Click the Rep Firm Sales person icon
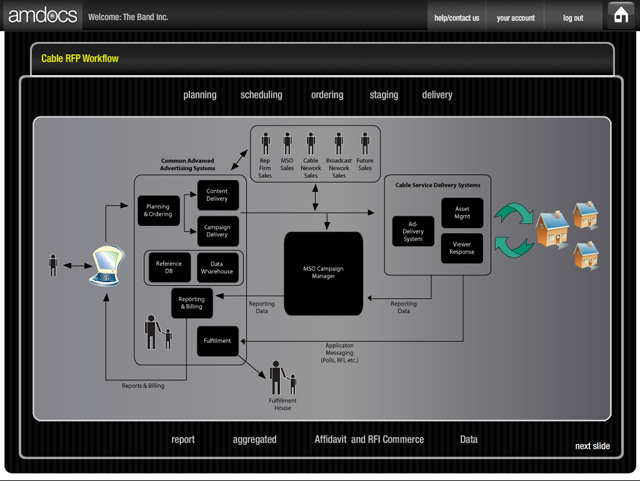 [x=266, y=143]
